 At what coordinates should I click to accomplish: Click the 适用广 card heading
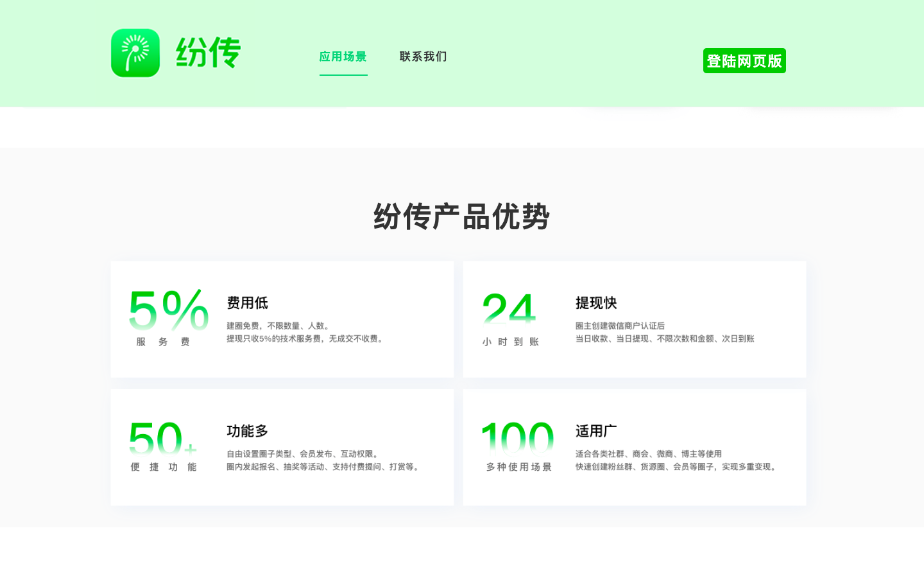click(596, 432)
